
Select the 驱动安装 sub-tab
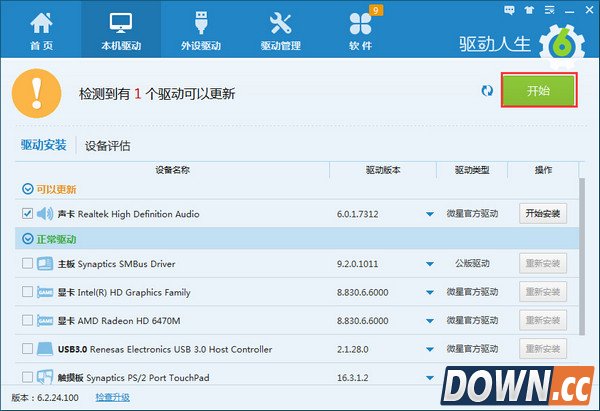click(44, 145)
